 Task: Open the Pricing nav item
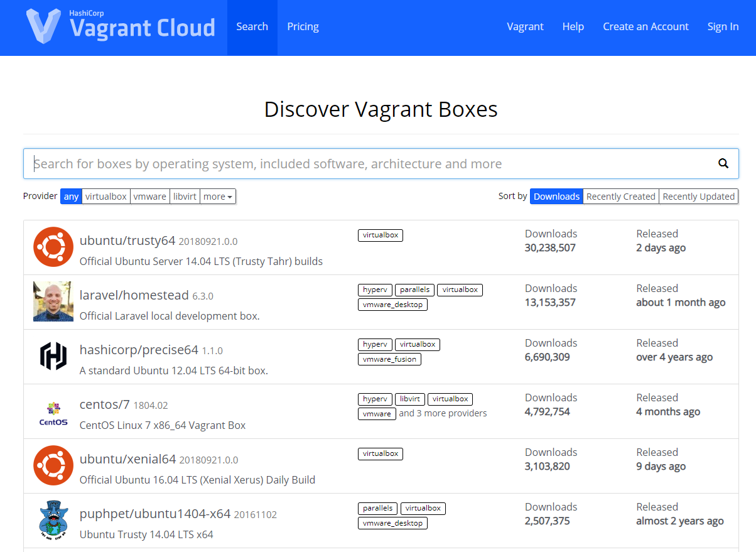303,27
